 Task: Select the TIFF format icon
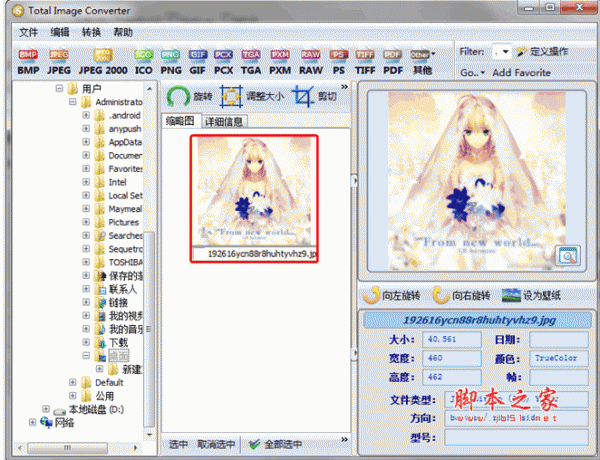(x=365, y=62)
